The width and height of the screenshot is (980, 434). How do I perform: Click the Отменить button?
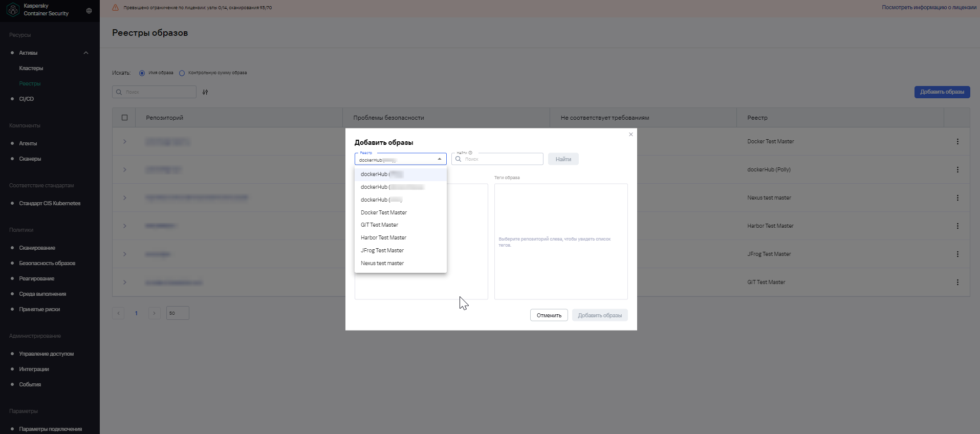click(x=549, y=315)
